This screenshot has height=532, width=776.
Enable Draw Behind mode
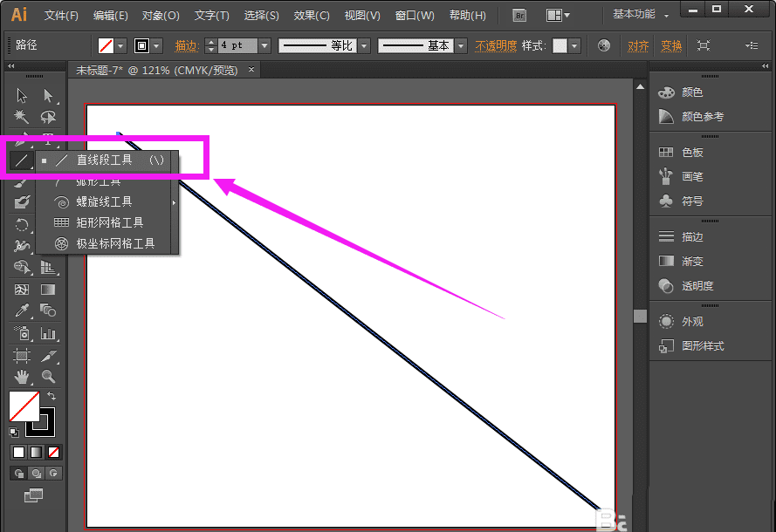pyautogui.click(x=36, y=474)
